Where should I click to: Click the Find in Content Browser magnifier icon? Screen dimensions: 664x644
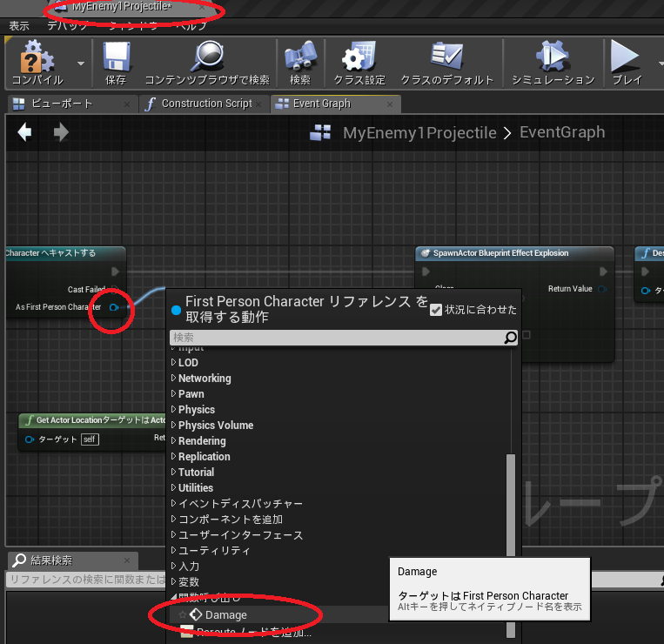click(207, 56)
